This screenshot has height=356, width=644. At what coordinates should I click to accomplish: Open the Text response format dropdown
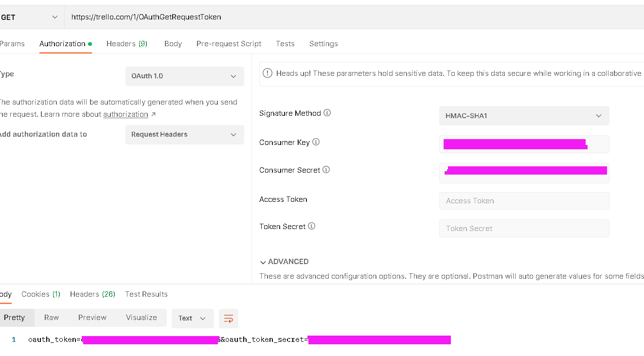(193, 318)
